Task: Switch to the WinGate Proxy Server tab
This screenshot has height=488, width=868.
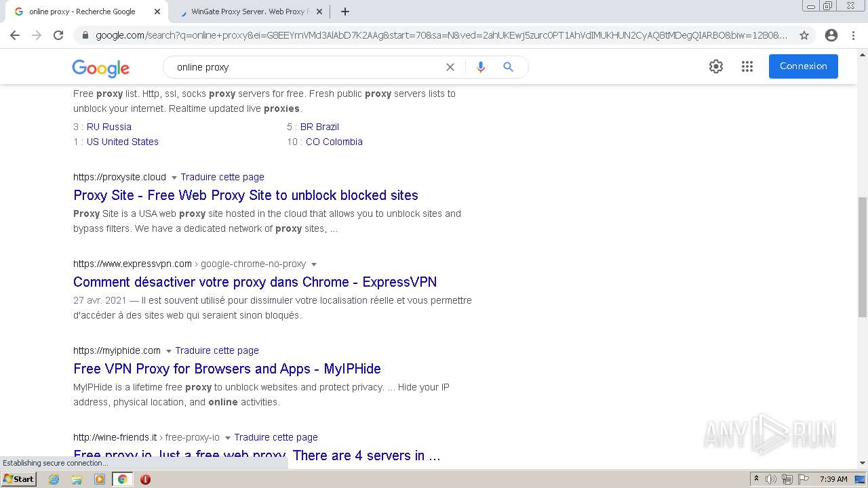Action: pos(248,12)
